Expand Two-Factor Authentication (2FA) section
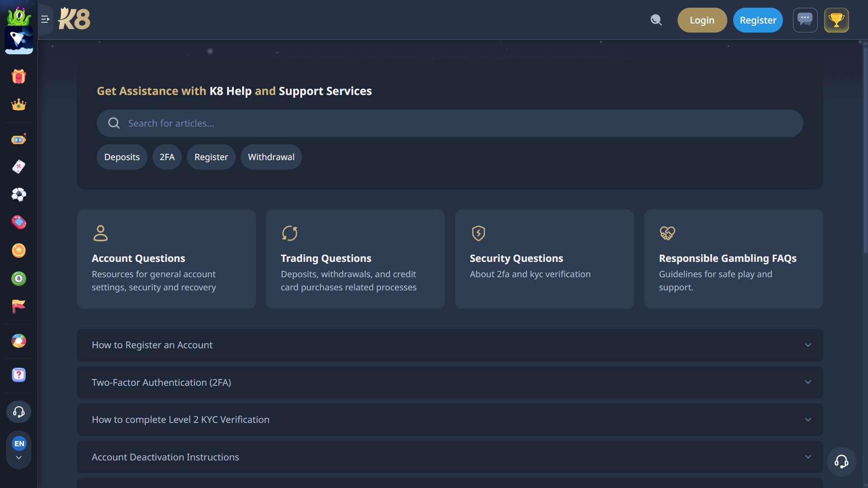Viewport: 868px width, 488px height. 450,383
